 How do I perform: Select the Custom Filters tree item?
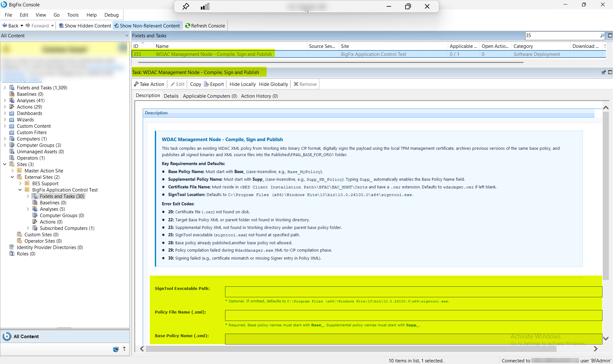32,133
